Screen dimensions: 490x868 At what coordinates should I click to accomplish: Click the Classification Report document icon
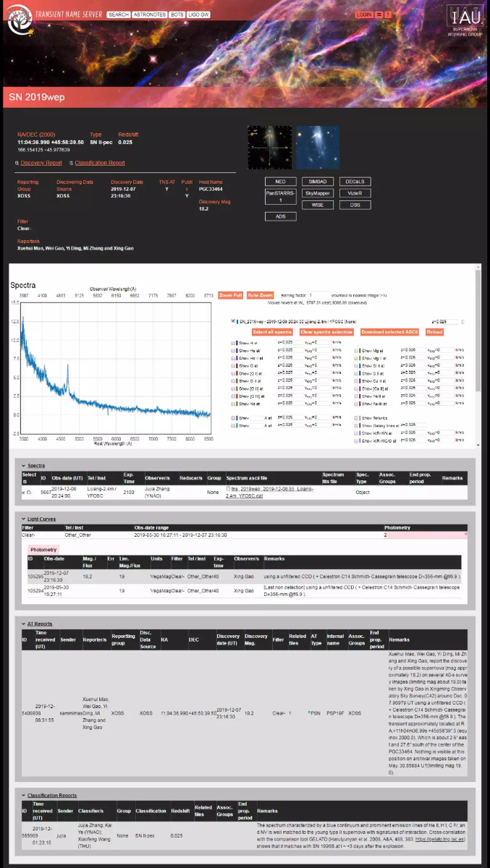tap(72, 163)
